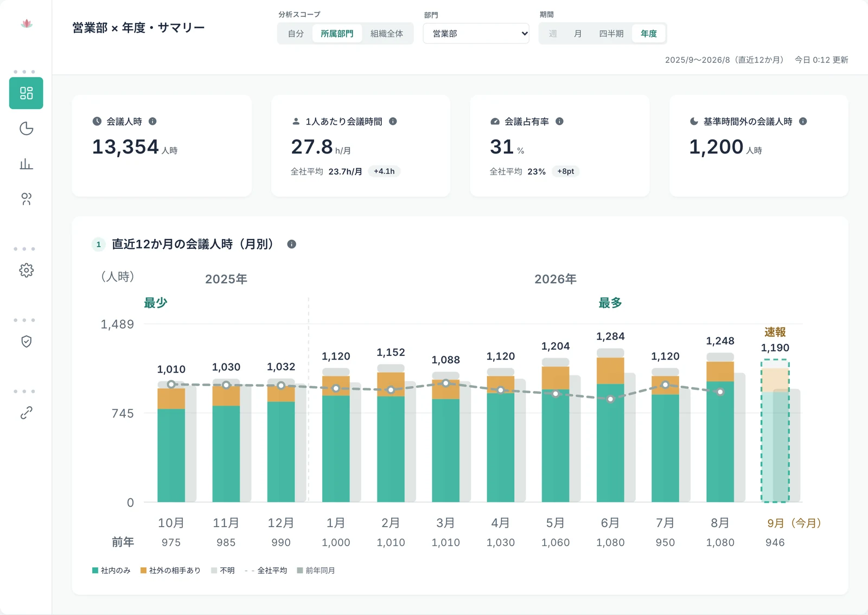Click the +4.1h difference badge
The image size is (868, 615).
384,171
